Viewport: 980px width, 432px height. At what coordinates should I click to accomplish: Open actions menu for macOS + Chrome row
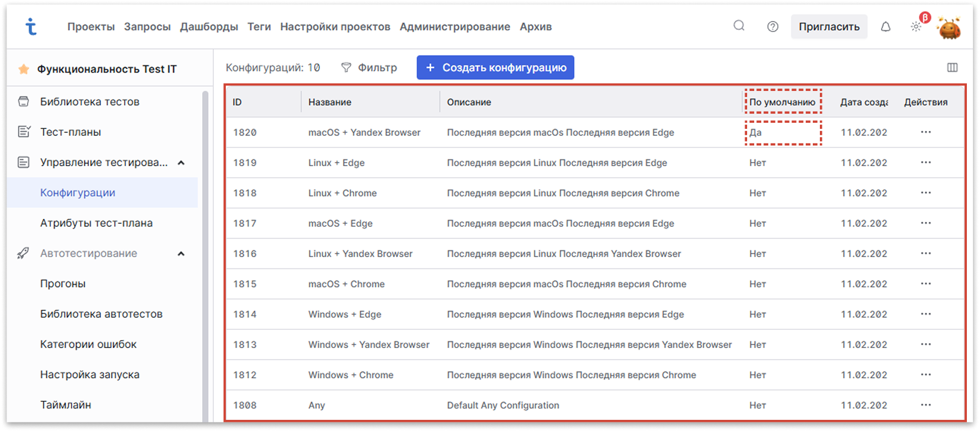coord(925,283)
